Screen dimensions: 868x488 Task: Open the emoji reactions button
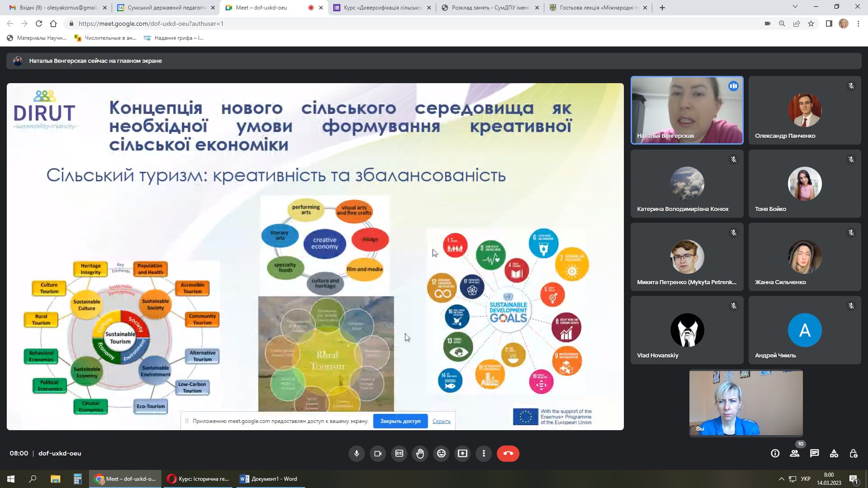(x=441, y=453)
